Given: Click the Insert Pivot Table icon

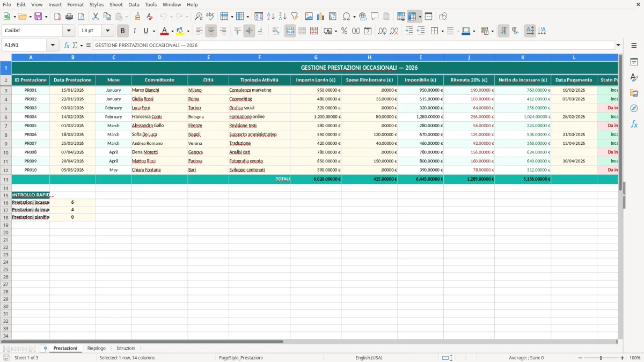Looking at the screenshot, I should 333,17.
